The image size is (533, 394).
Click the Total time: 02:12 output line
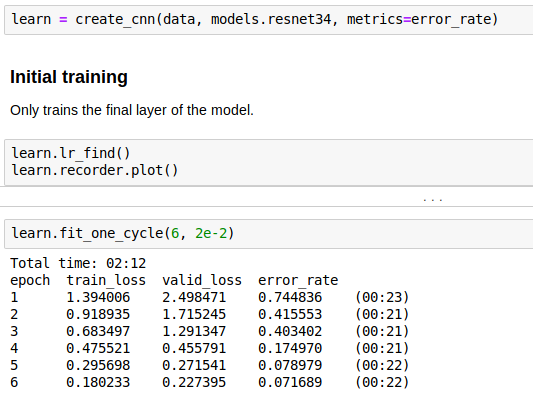(x=78, y=263)
